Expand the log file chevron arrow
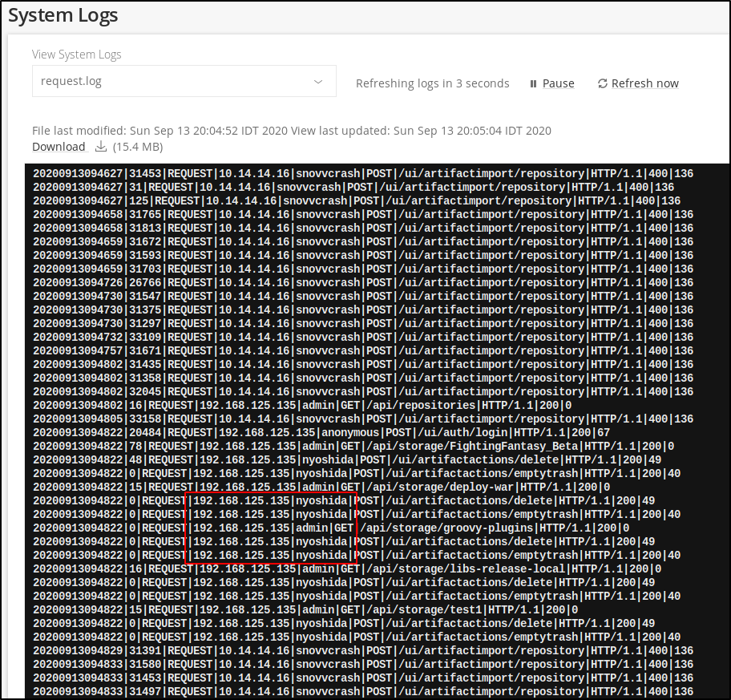The height and width of the screenshot is (700, 731). pos(318,82)
